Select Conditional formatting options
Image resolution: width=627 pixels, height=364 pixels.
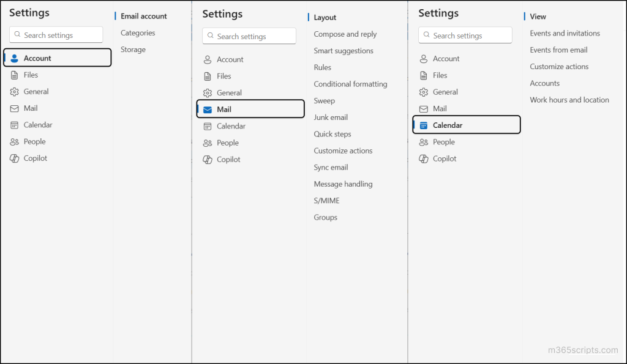pos(351,84)
